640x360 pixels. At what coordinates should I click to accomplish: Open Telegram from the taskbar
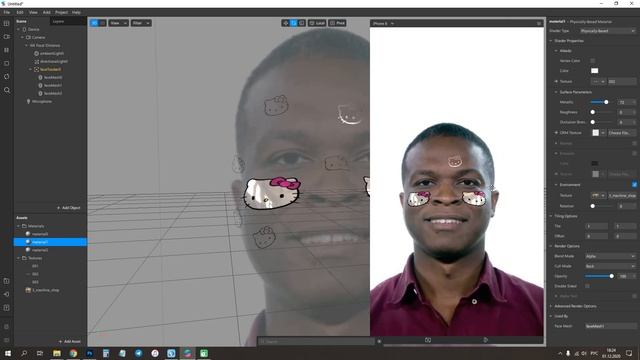(x=138, y=353)
